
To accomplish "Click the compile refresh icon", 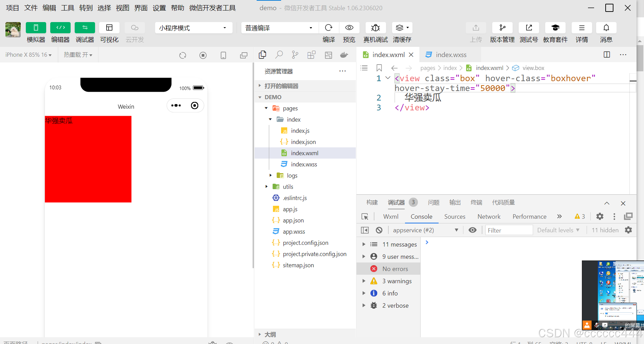I will [x=329, y=28].
